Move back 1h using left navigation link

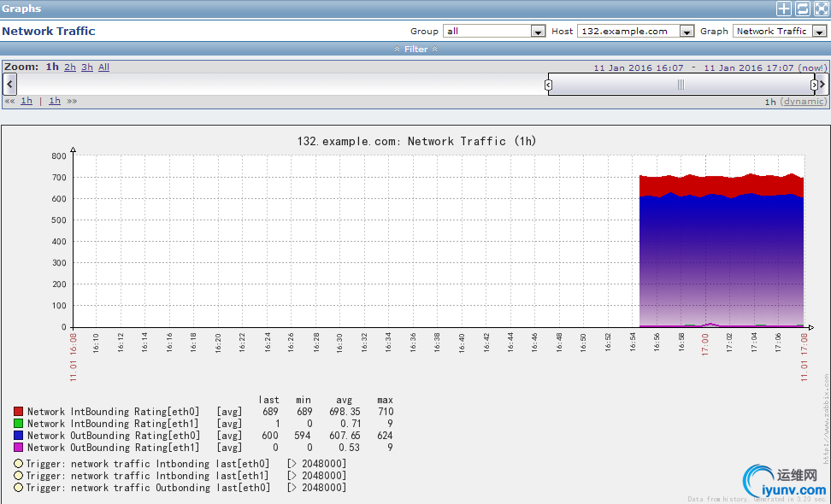(x=27, y=101)
